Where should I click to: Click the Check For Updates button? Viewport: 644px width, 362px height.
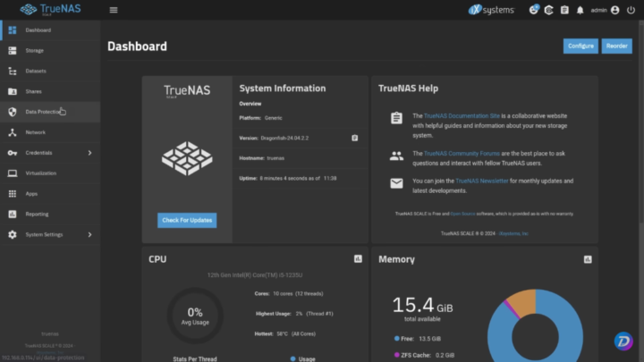point(188,220)
